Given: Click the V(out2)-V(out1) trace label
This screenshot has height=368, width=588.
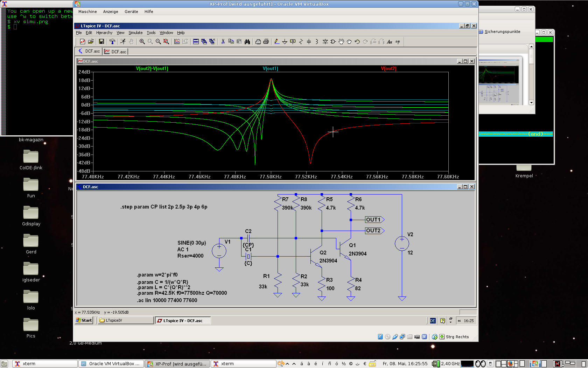Looking at the screenshot, I should (x=152, y=69).
